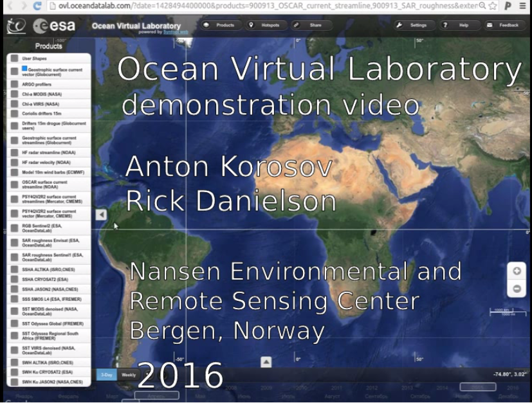Click the zoom magnifier icon in address bar
Viewport: 532px width, 403px height.
[482, 6]
